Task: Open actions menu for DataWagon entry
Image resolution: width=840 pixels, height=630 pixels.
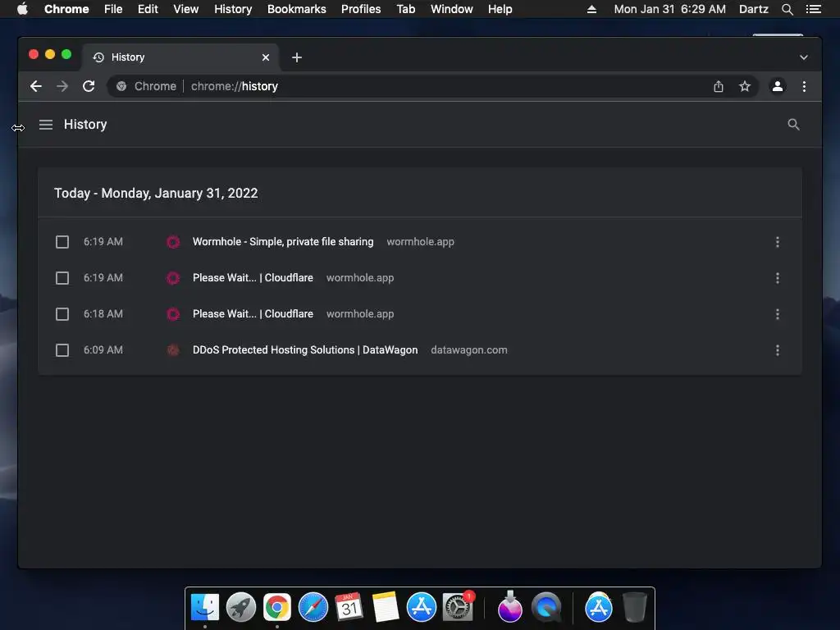Action: 778,350
